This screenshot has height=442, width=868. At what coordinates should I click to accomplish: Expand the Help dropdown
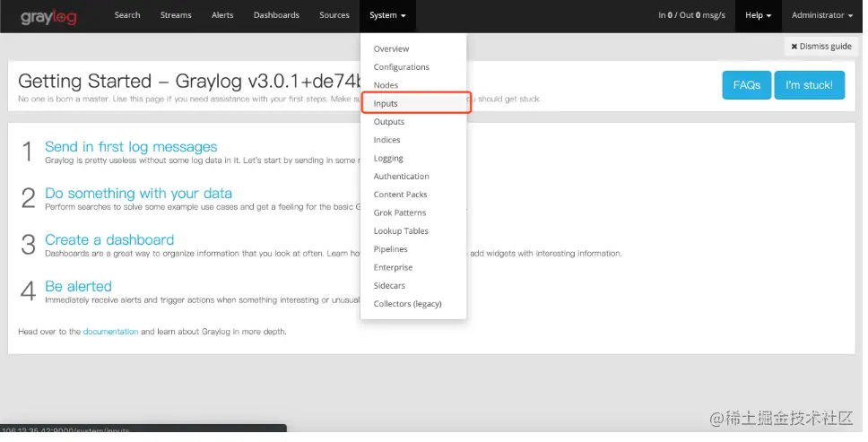click(758, 15)
